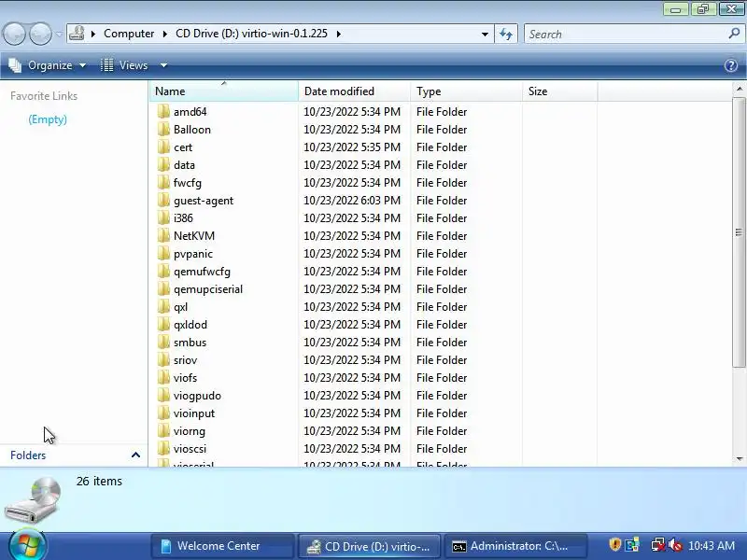Image resolution: width=747 pixels, height=560 pixels.
Task: Click the Forward navigation button
Action: pyautogui.click(x=41, y=35)
